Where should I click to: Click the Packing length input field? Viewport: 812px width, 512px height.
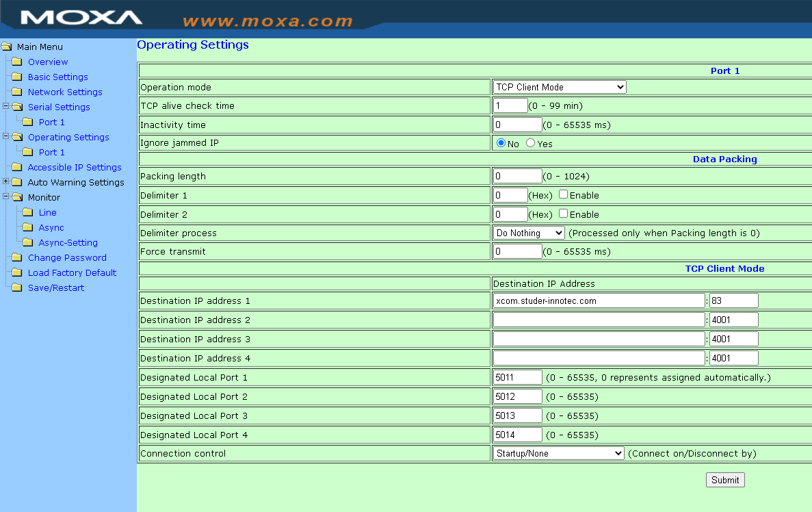coord(517,176)
